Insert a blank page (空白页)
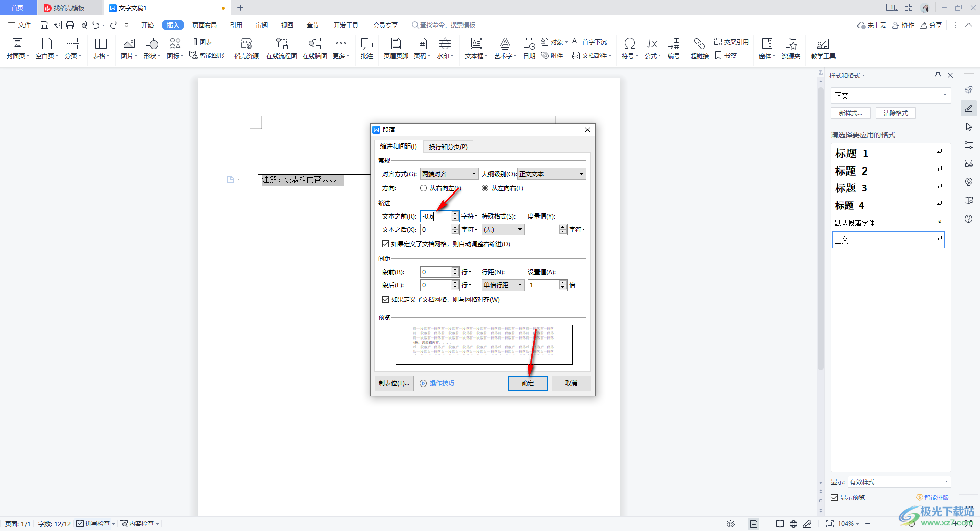 click(46, 49)
